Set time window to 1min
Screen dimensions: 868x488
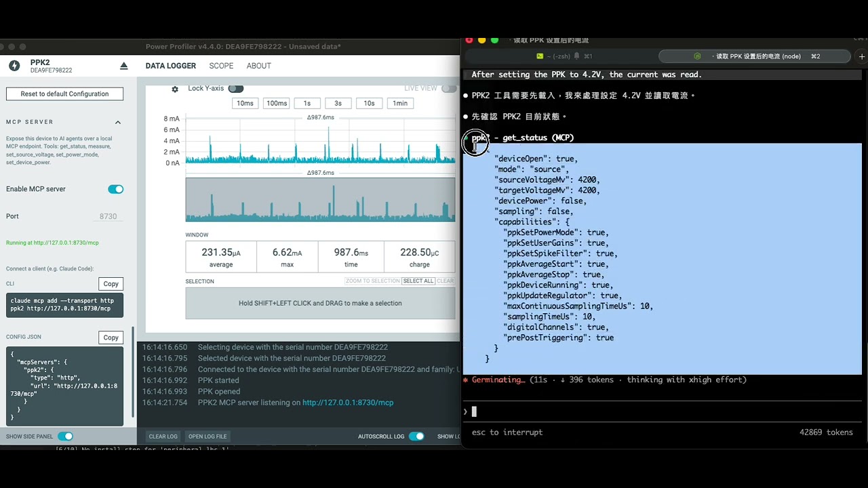(x=400, y=103)
